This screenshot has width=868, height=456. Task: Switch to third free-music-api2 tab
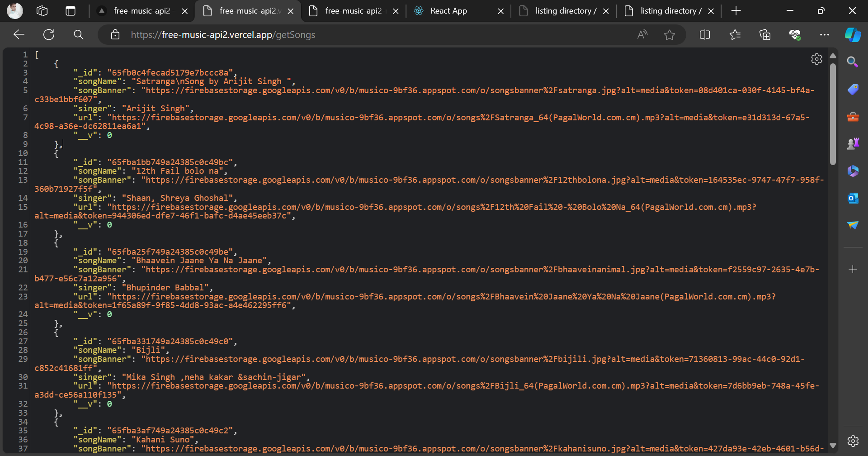(x=354, y=11)
